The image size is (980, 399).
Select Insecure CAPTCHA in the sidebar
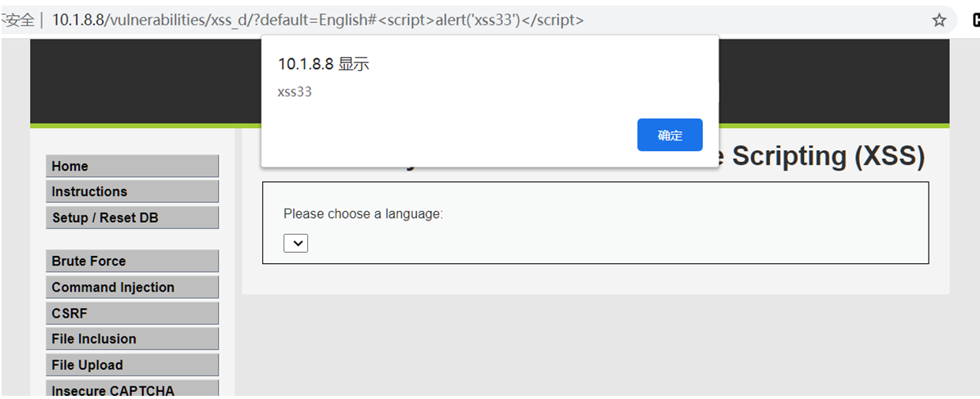pos(132,390)
